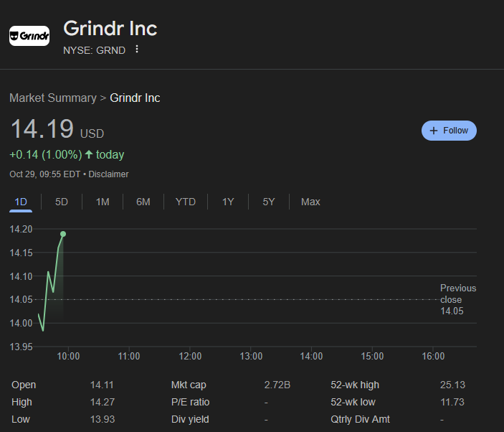Click the Open value 14.11
504x432 pixels.
coord(102,385)
